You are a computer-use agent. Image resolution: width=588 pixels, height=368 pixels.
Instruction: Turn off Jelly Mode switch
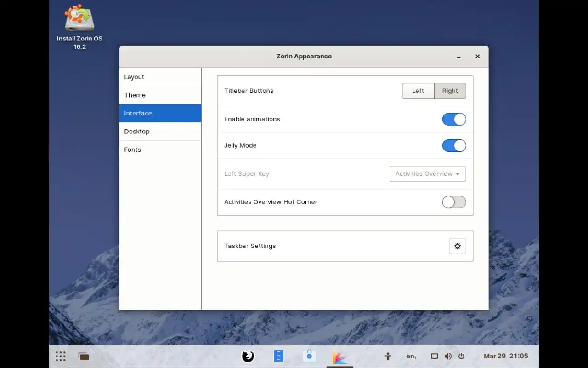pyautogui.click(x=454, y=146)
